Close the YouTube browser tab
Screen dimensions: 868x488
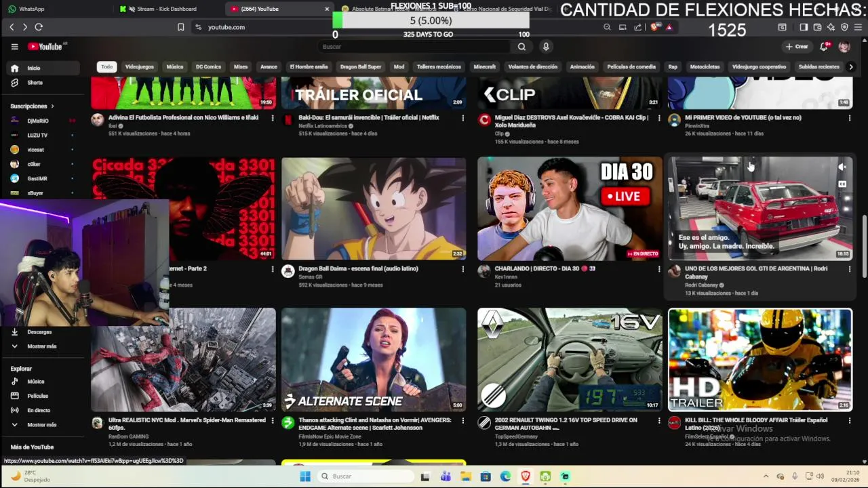coord(327,9)
